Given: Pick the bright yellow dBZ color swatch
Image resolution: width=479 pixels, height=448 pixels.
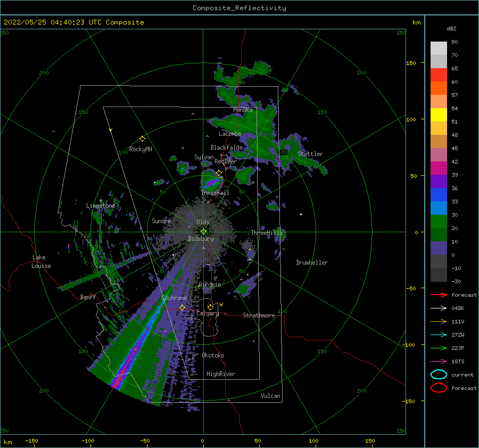Looking at the screenshot, I should [x=439, y=115].
